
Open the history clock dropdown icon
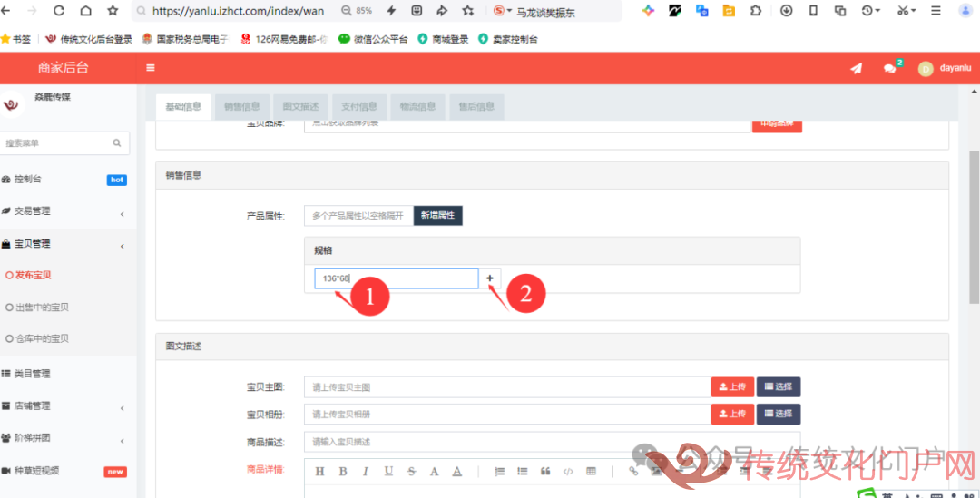coord(870,11)
